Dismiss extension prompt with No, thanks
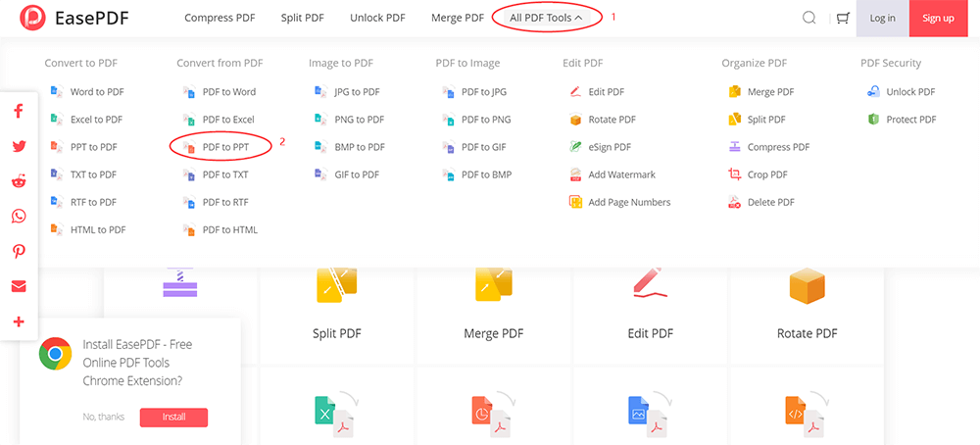980x445 pixels. tap(104, 417)
